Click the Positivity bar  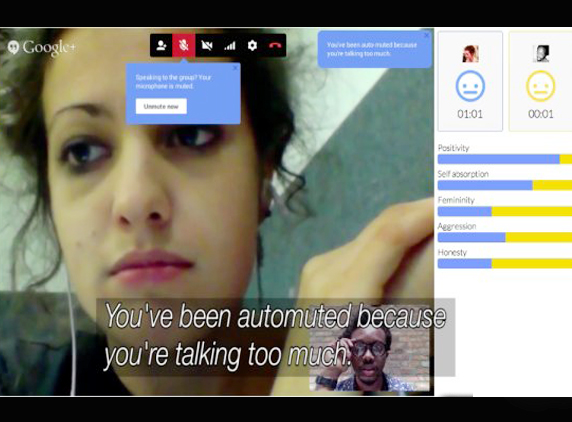click(505, 159)
